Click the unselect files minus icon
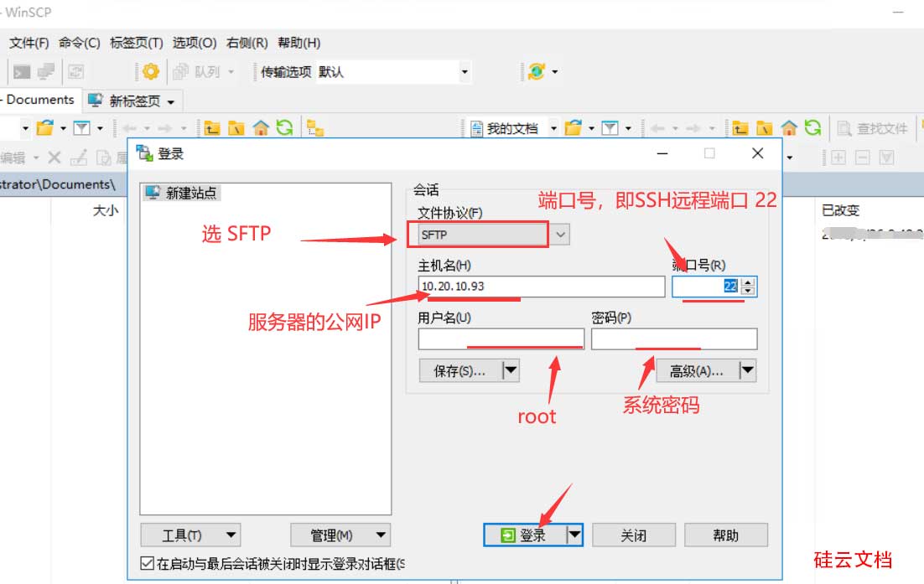Screen dimensions: 924x584 click(x=862, y=158)
